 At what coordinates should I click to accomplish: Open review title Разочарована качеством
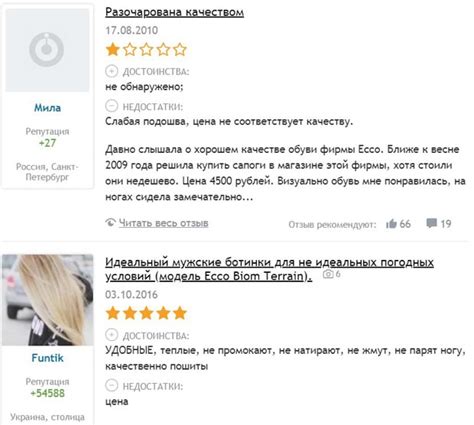tap(174, 12)
